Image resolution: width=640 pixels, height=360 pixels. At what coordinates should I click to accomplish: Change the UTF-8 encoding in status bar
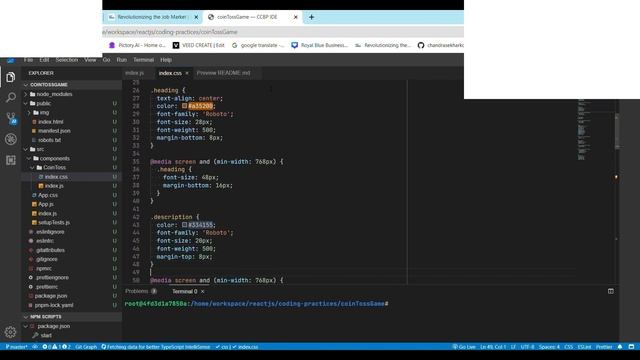tap(527, 347)
